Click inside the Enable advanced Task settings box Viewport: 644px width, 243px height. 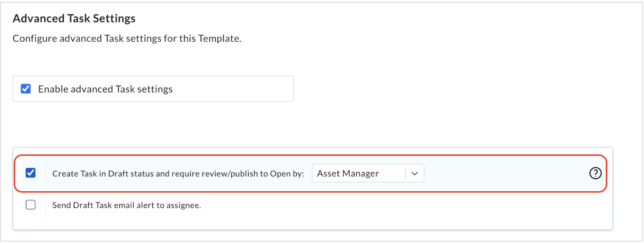click(x=153, y=88)
